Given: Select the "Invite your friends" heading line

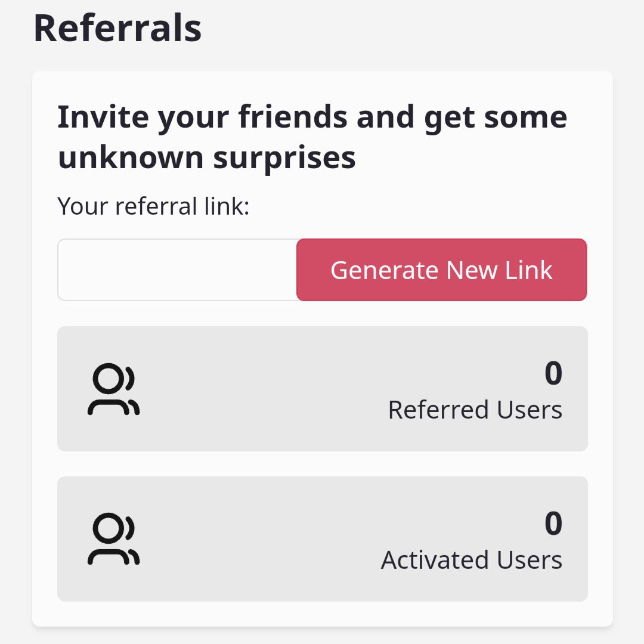Looking at the screenshot, I should 312,117.
